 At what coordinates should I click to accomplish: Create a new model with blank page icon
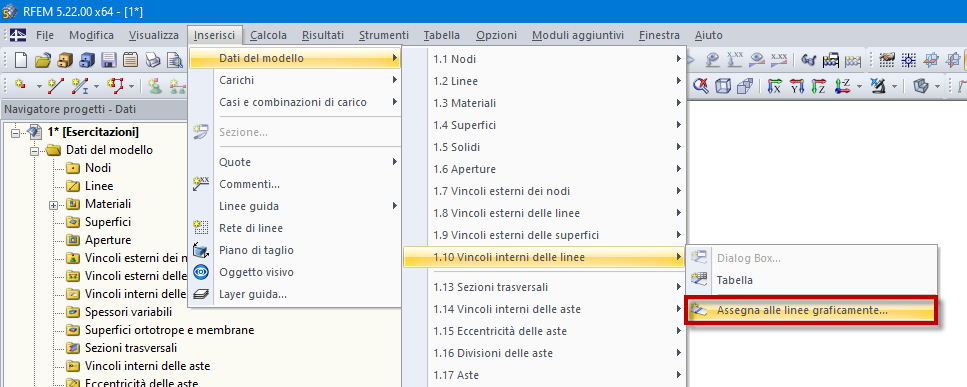(x=22, y=60)
